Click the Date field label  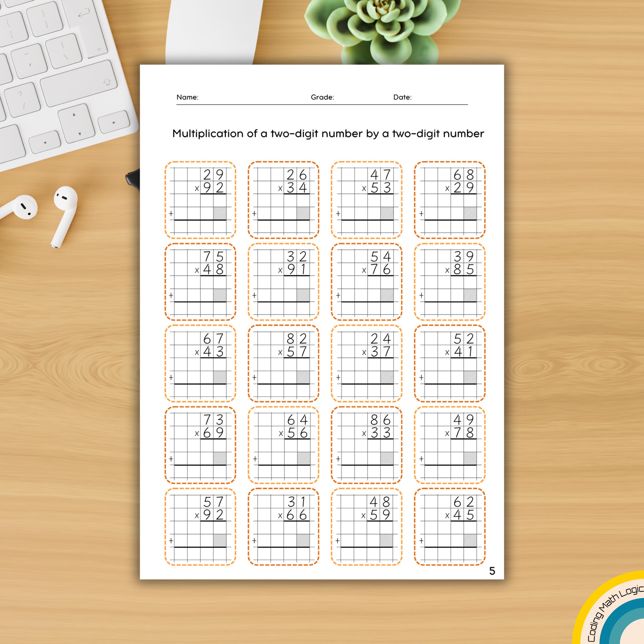point(402,97)
